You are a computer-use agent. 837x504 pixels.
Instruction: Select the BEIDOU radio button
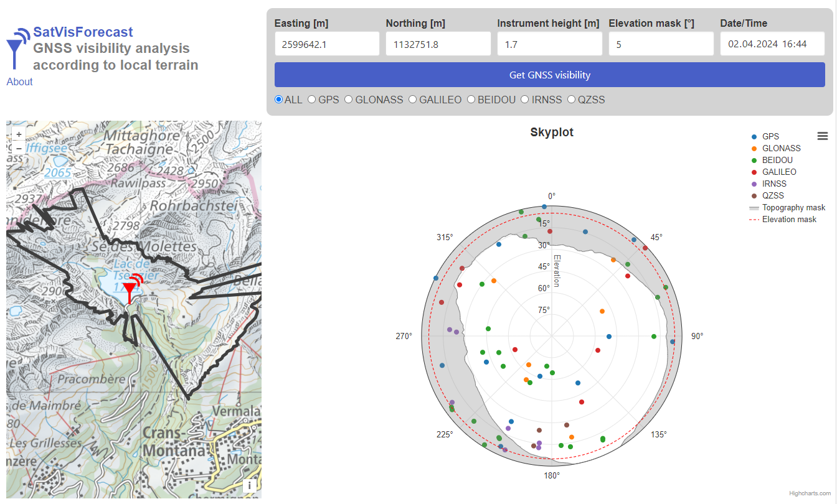point(471,100)
